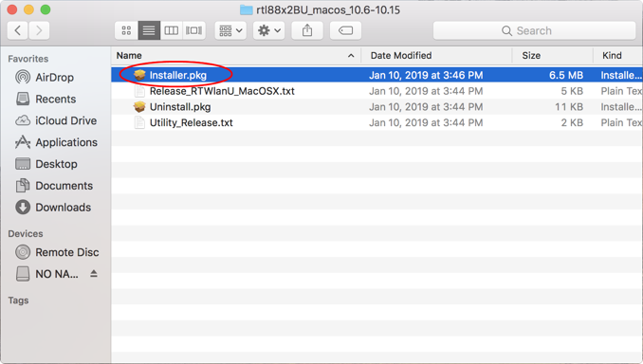This screenshot has height=364, width=643.
Task: Sort by the Name column header
Action: (236, 55)
